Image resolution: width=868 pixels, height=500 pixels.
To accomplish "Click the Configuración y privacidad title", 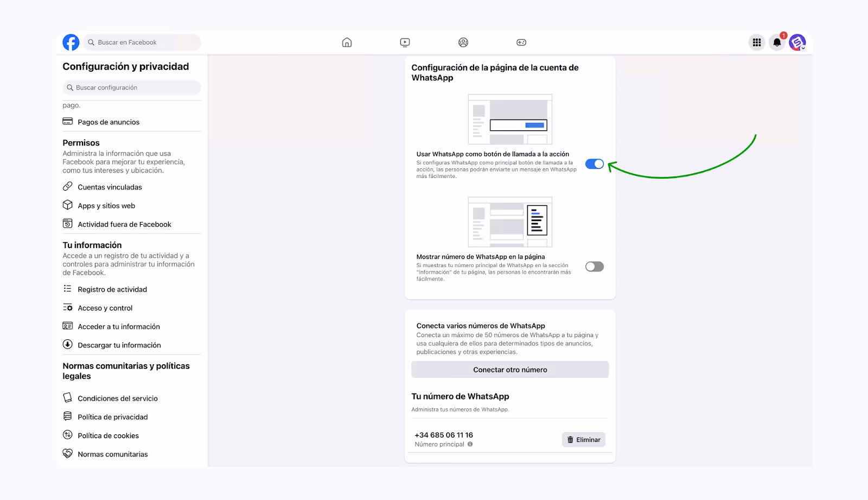I will pyautogui.click(x=126, y=66).
